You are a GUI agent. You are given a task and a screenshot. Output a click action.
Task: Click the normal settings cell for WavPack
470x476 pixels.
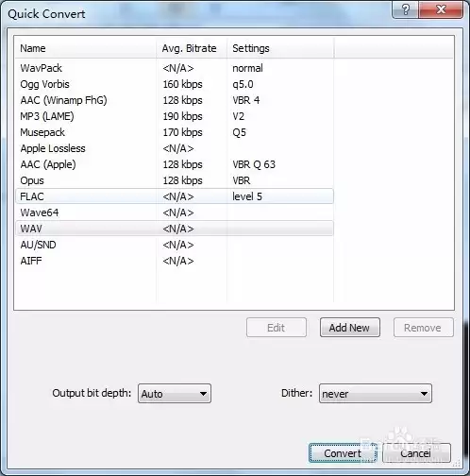247,68
